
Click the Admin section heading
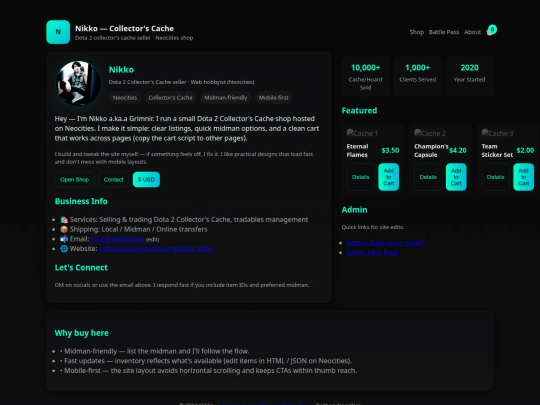(354, 210)
